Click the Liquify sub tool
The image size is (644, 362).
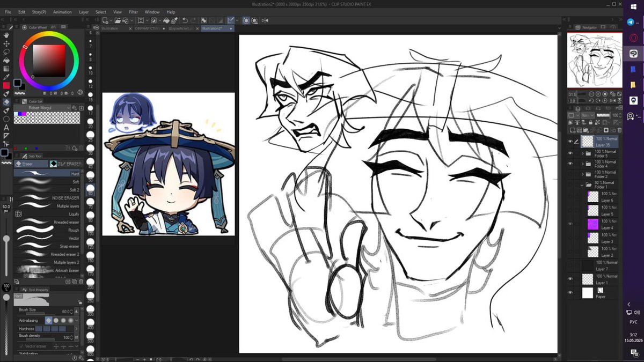(x=47, y=214)
